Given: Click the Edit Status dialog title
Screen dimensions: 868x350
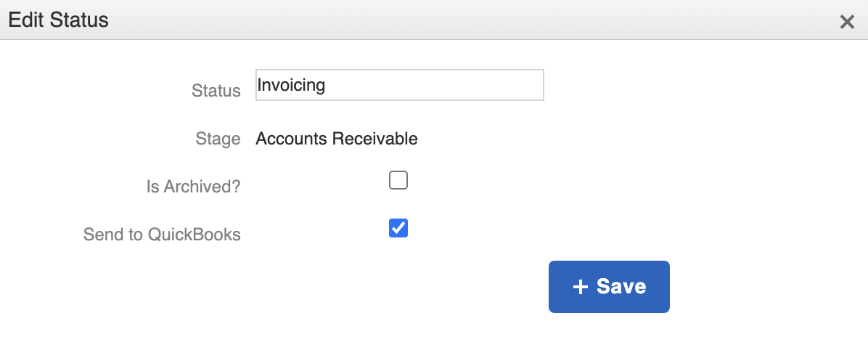Looking at the screenshot, I should 58,20.
